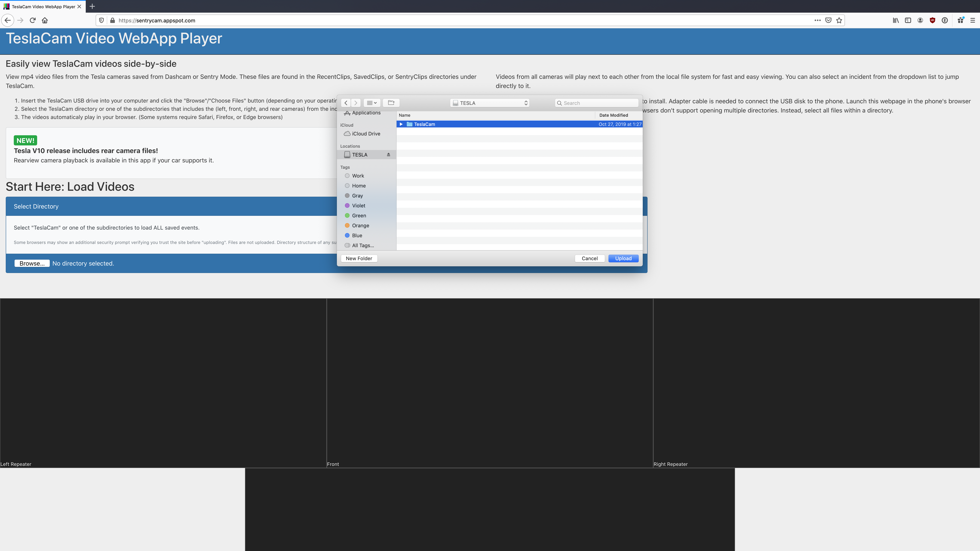The height and width of the screenshot is (551, 980).
Task: Open Firefox account menu
Action: 920,20
